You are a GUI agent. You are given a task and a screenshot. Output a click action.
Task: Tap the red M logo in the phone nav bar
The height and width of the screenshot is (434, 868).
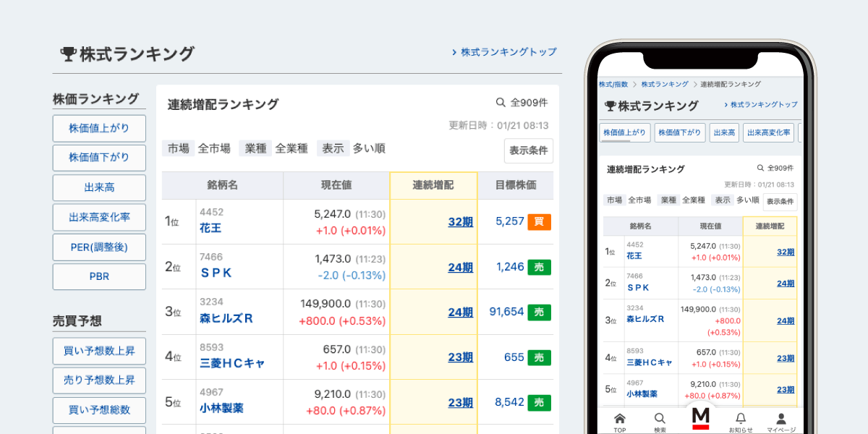click(700, 418)
